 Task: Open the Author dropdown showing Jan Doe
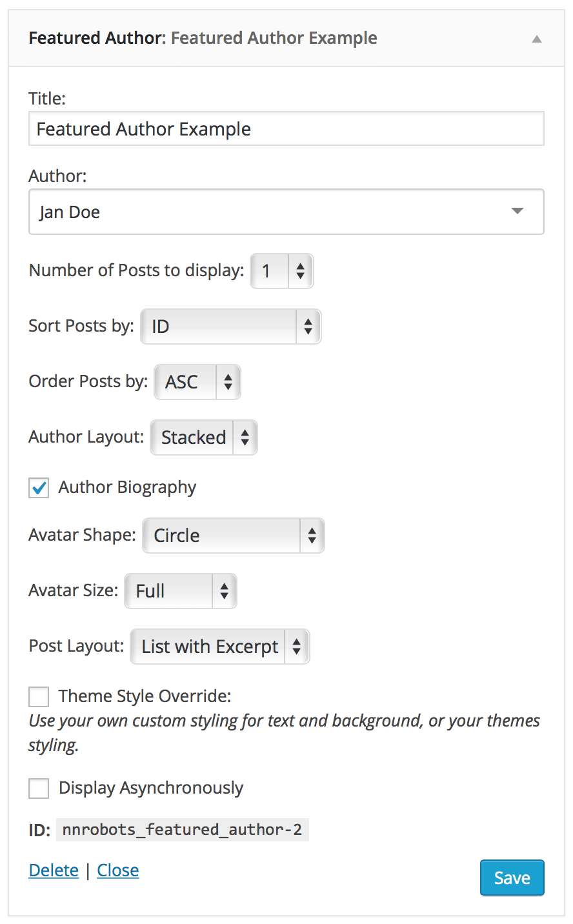(286, 212)
